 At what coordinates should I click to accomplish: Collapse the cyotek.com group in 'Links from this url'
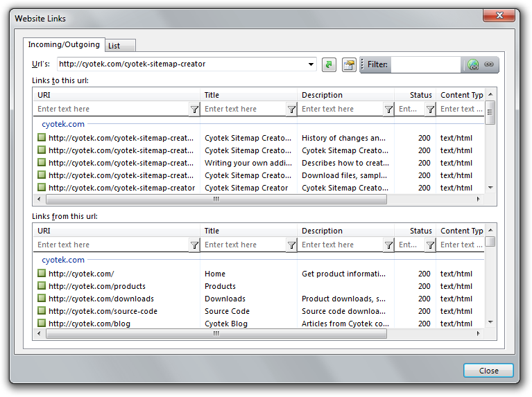coord(63,260)
